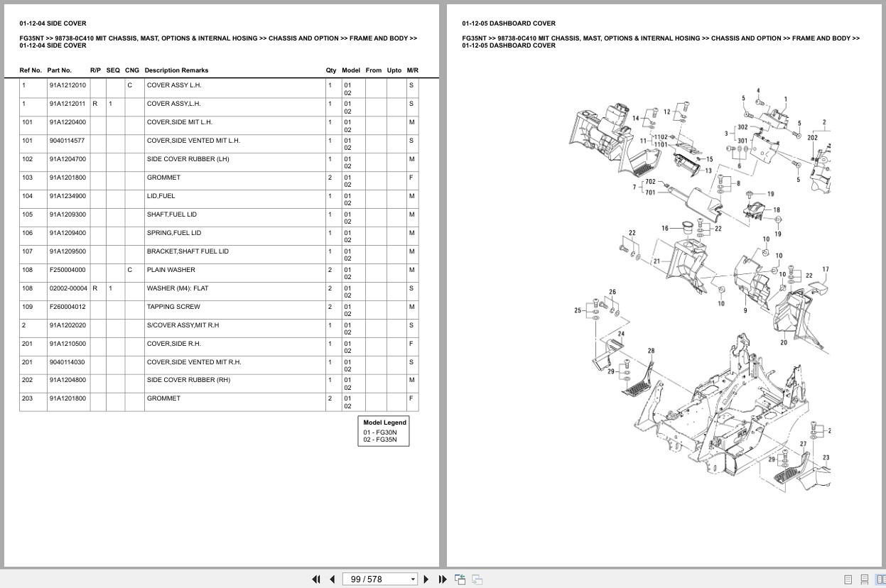Screen dimensions: 886x588
Task: Click part number 91A1234900
Action: [67, 196]
